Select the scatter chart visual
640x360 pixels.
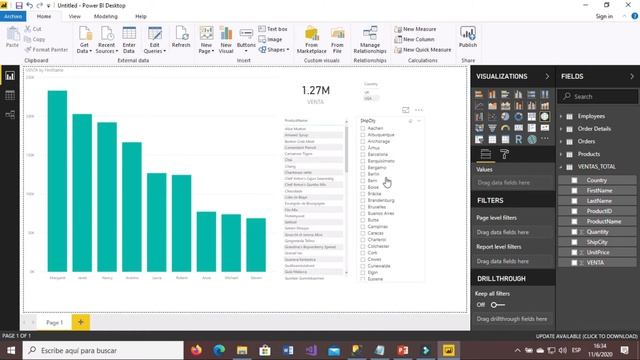492,117
